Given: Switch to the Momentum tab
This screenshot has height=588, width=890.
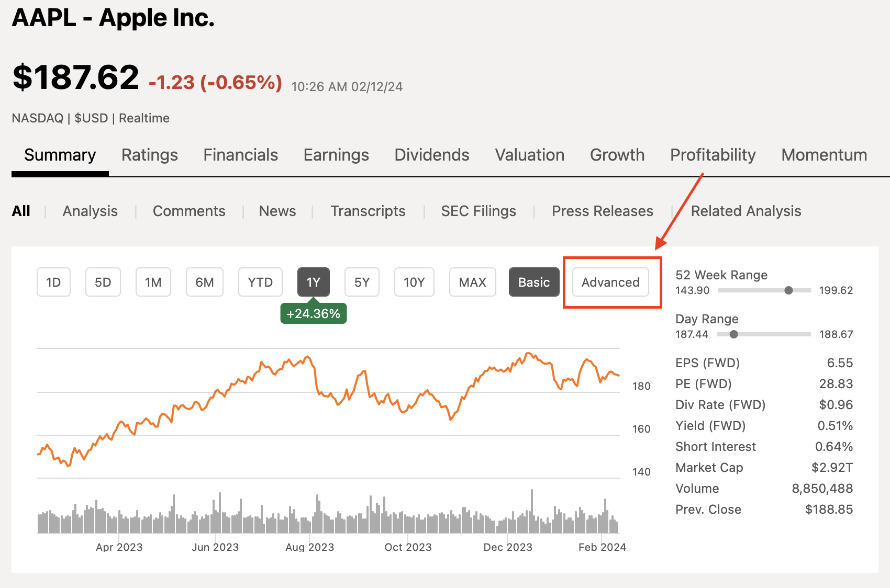Looking at the screenshot, I should click(823, 155).
